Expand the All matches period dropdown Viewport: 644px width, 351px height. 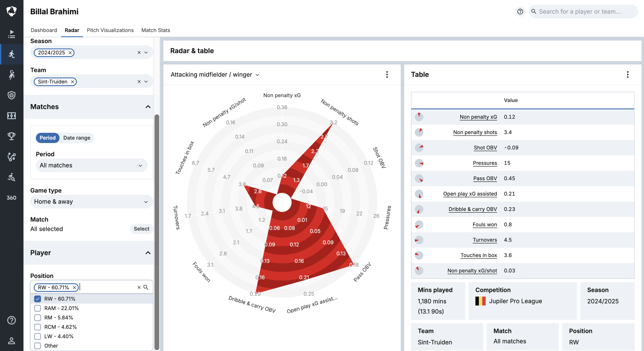[x=92, y=165]
